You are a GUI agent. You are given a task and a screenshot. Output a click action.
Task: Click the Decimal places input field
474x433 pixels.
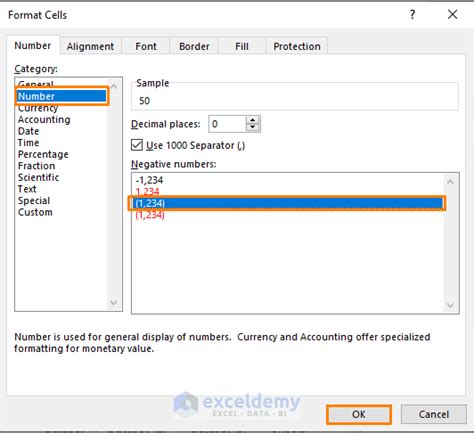[x=227, y=124]
